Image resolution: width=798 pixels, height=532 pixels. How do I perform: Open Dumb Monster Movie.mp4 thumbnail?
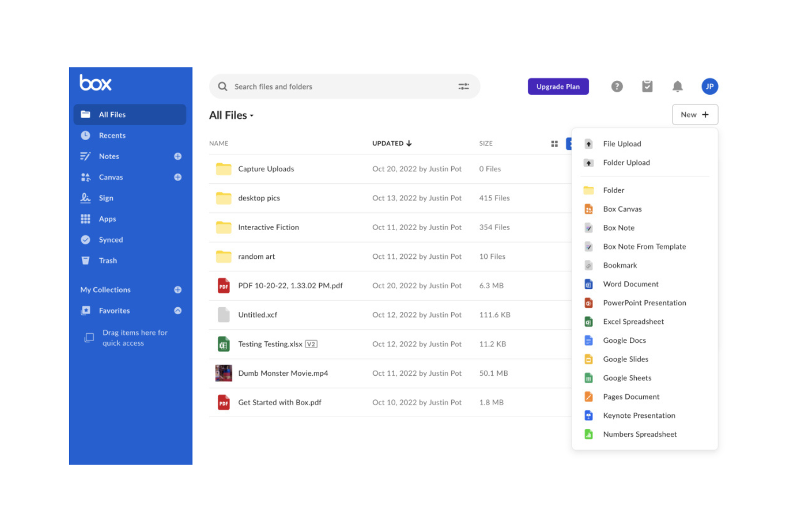224,373
